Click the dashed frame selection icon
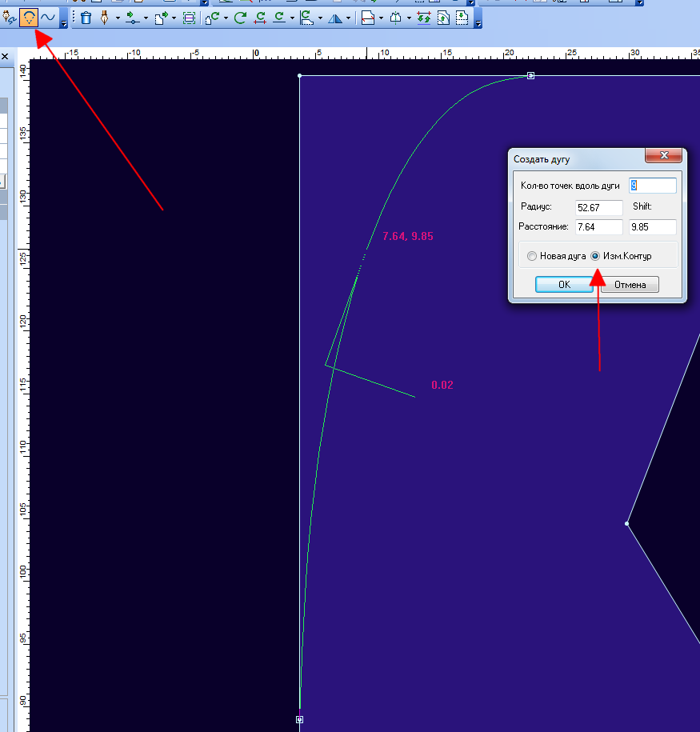Screen dimensions: 700x732 [x=189, y=18]
